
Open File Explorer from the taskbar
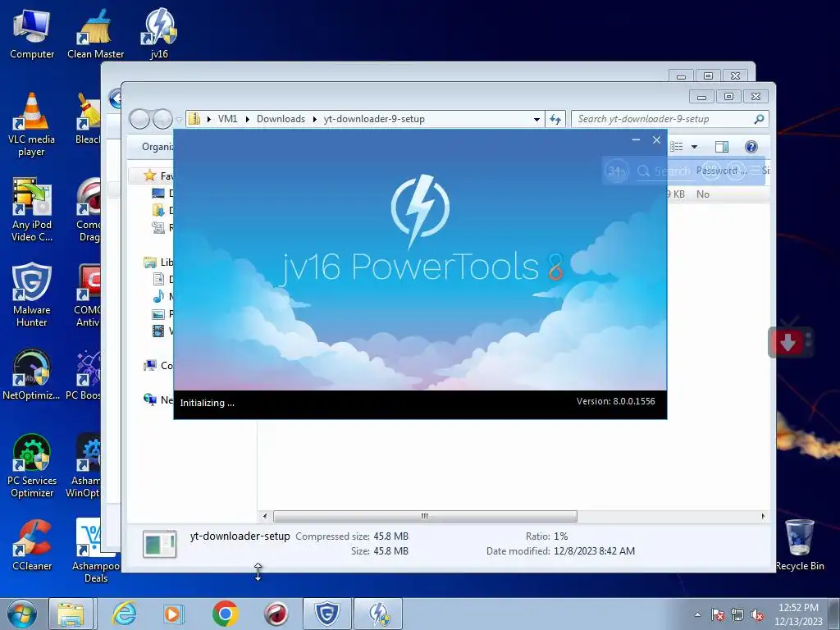[71, 614]
